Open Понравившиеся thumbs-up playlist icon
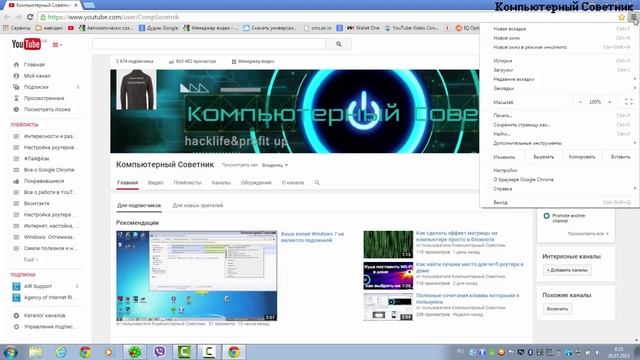This screenshot has width=640, height=360. point(16,181)
